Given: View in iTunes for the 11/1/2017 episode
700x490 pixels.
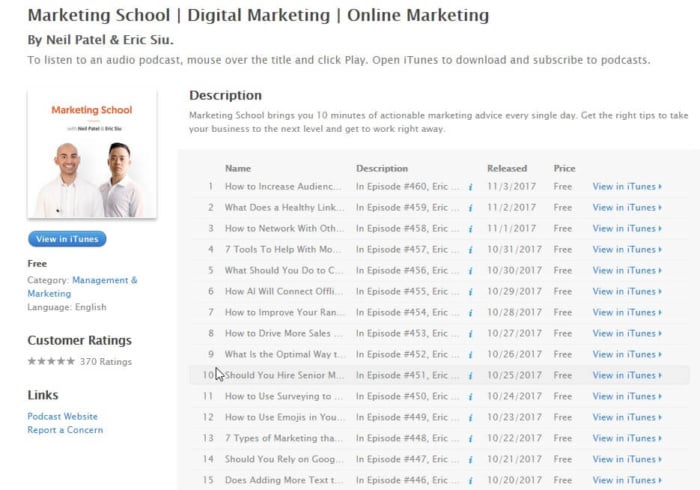Looking at the screenshot, I should click(627, 228).
